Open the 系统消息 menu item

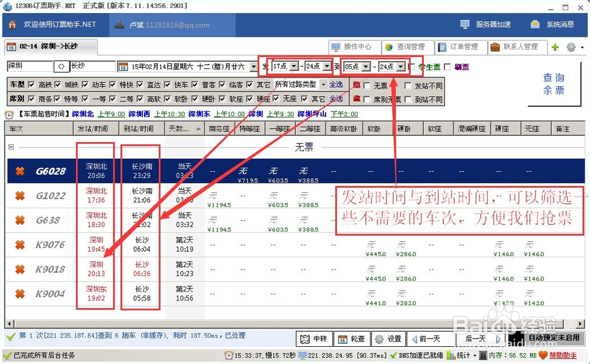pyautogui.click(x=559, y=24)
